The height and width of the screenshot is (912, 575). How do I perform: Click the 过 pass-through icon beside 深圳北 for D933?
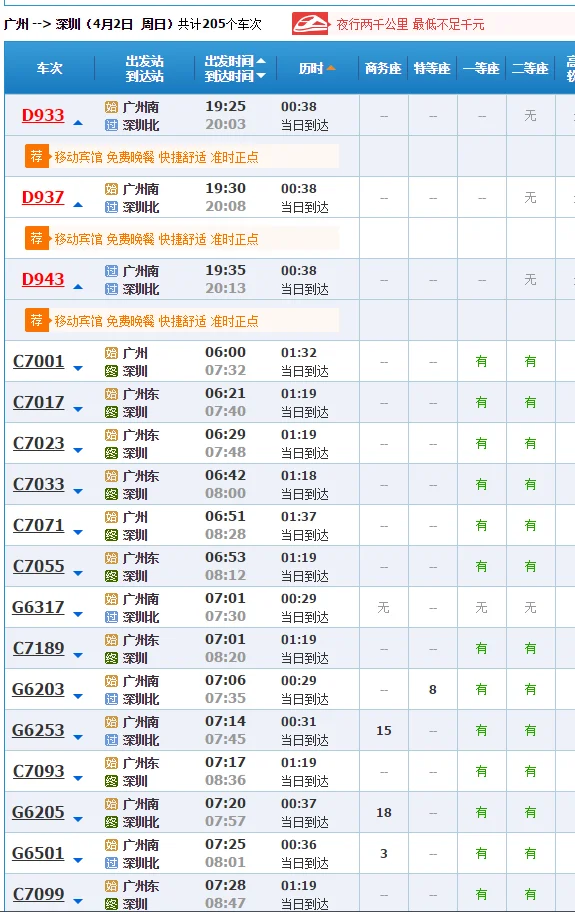[x=112, y=125]
